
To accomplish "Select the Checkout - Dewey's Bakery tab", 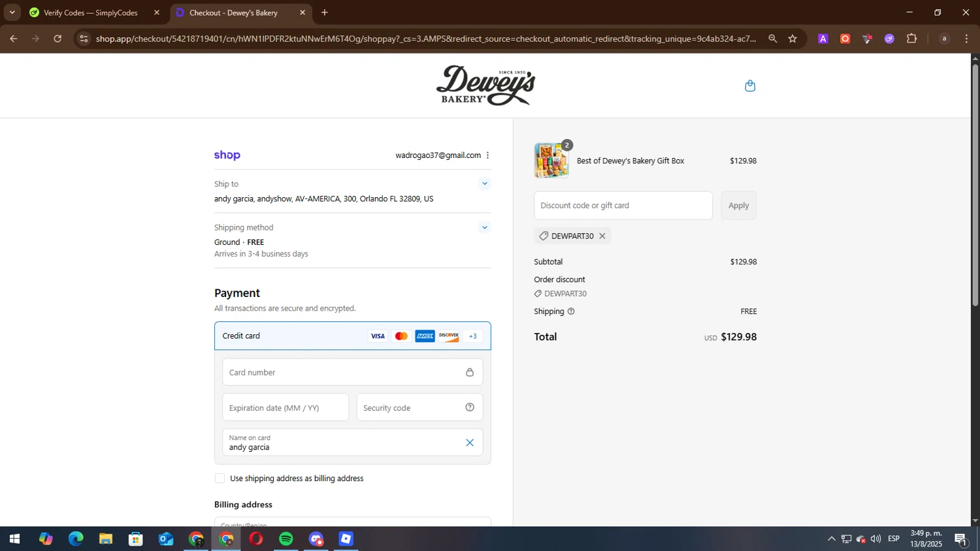I will [241, 12].
